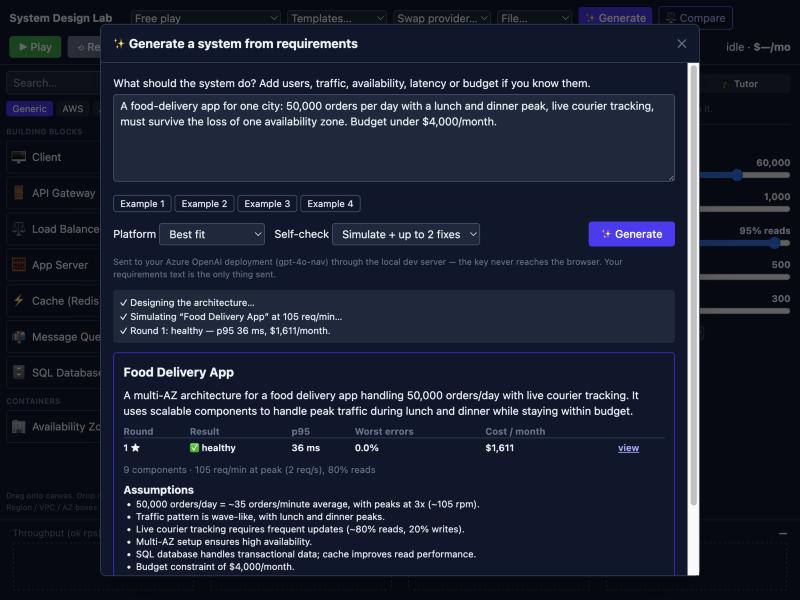Viewport: 800px width, 600px height.
Task: Click the sparkle icon in the dialog title
Action: (119, 44)
